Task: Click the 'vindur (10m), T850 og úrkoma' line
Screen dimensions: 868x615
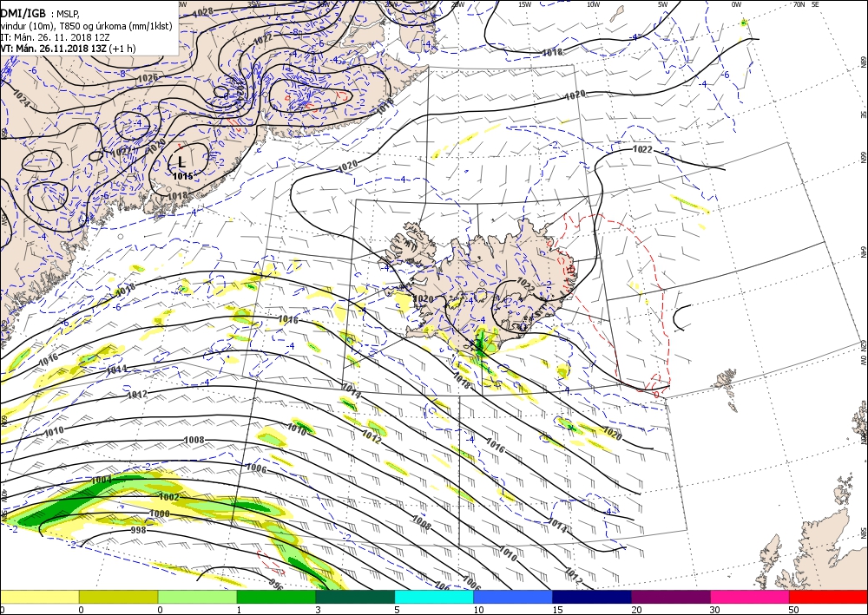Action: (86, 26)
